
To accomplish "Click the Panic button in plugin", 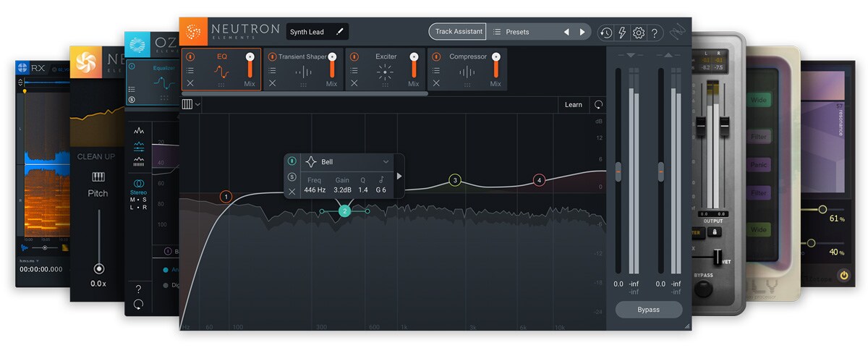I will 759,164.
